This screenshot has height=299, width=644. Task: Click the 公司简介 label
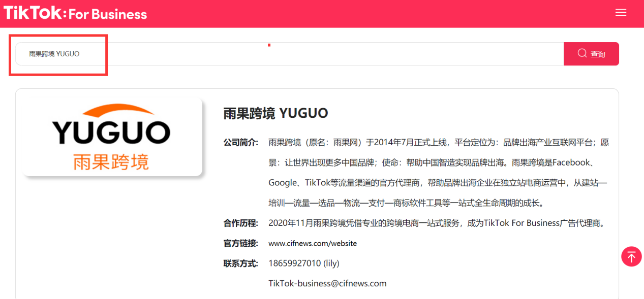coord(239,142)
